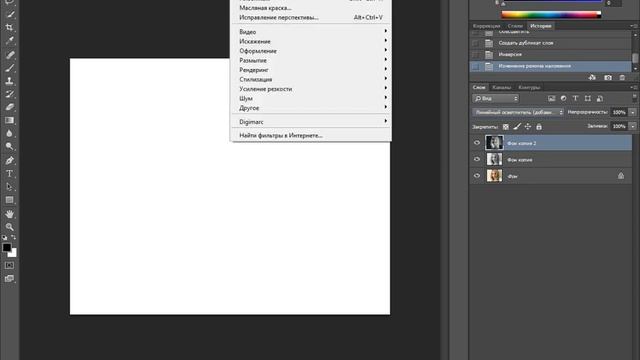Switch to the 'Контуры' tab
Image resolution: width=640 pixels, height=360 pixels.
pos(529,87)
